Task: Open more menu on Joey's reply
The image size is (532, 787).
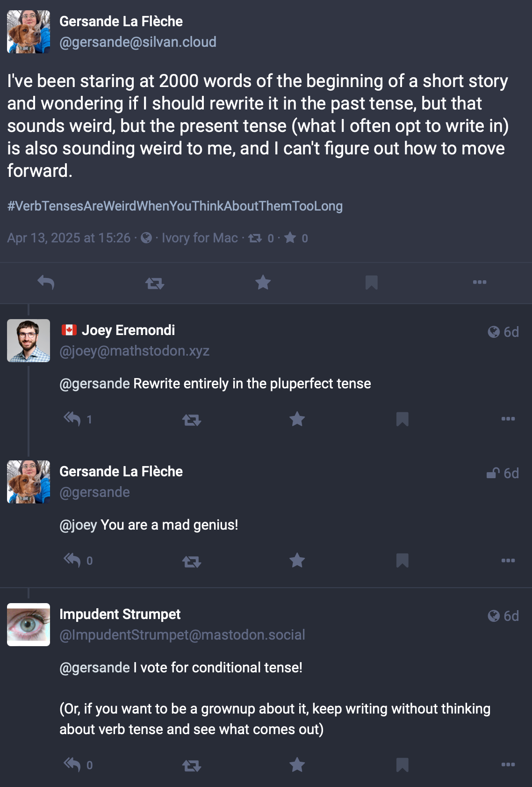Action: pyautogui.click(x=508, y=419)
